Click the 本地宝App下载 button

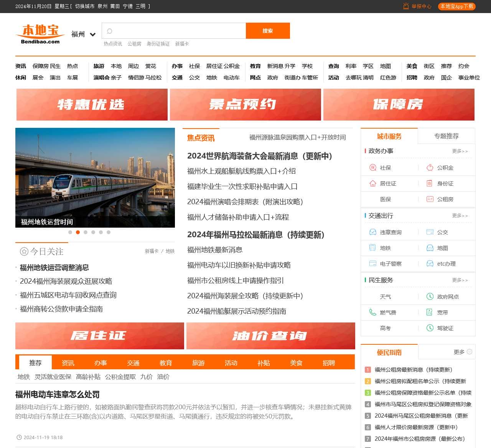tap(457, 7)
